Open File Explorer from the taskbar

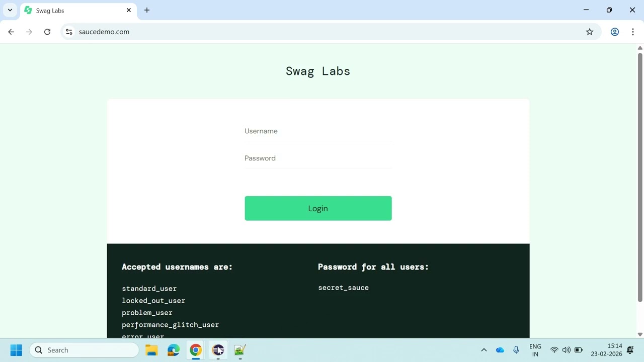tap(151, 350)
